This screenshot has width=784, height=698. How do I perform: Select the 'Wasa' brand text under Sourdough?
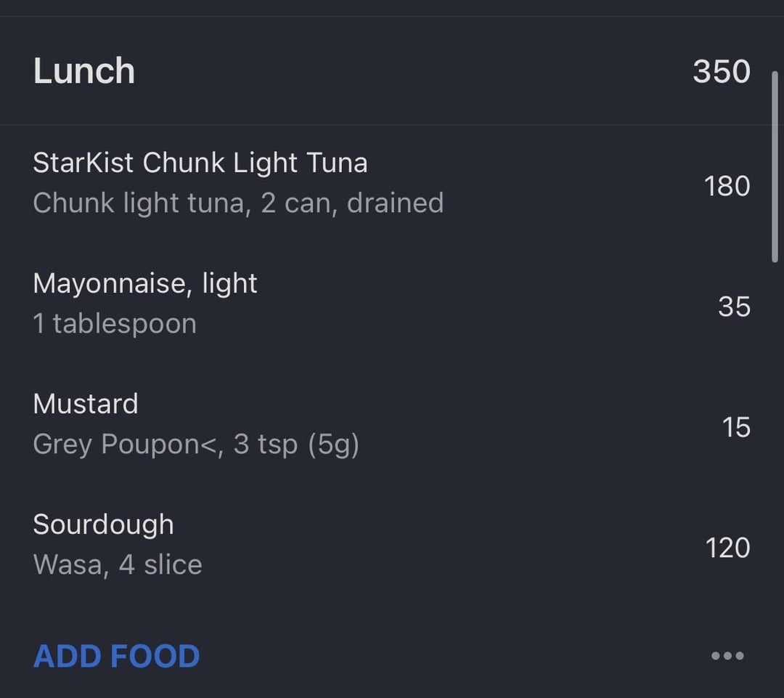pyautogui.click(x=68, y=565)
